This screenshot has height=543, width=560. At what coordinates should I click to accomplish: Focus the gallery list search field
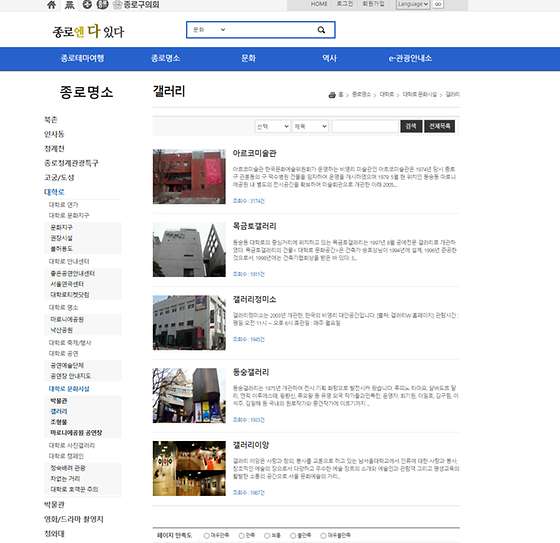pyautogui.click(x=365, y=126)
